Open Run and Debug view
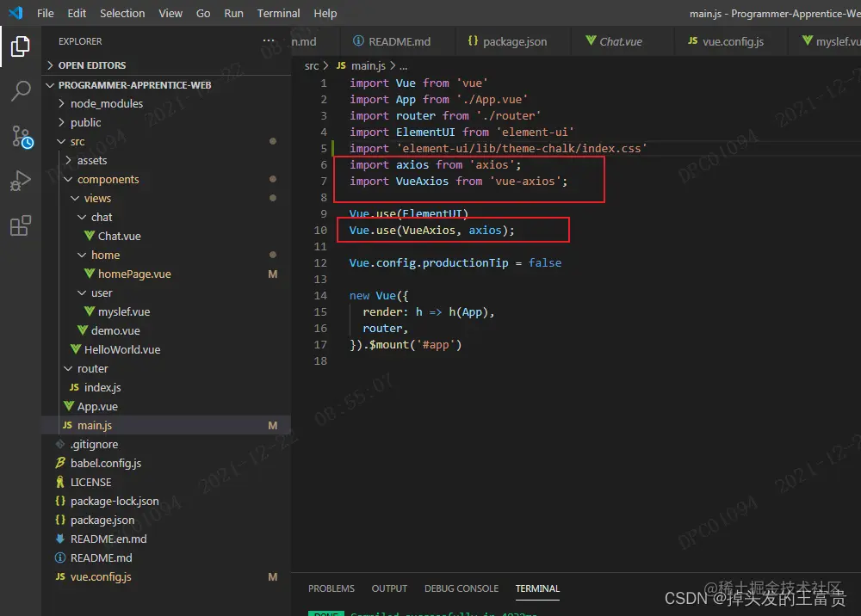 click(x=21, y=181)
